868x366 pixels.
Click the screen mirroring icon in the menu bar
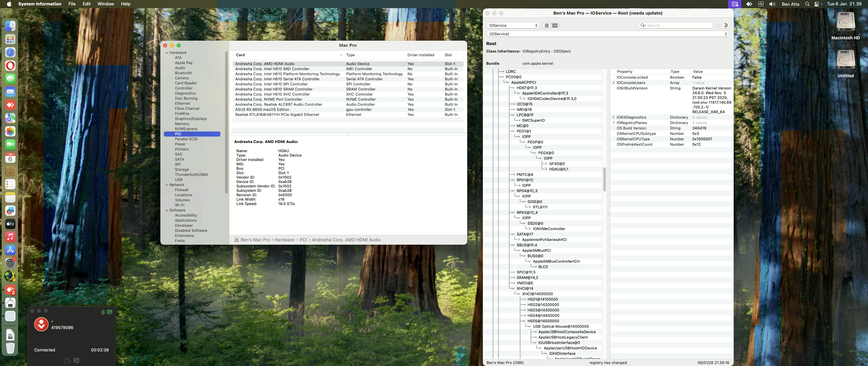click(x=735, y=4)
